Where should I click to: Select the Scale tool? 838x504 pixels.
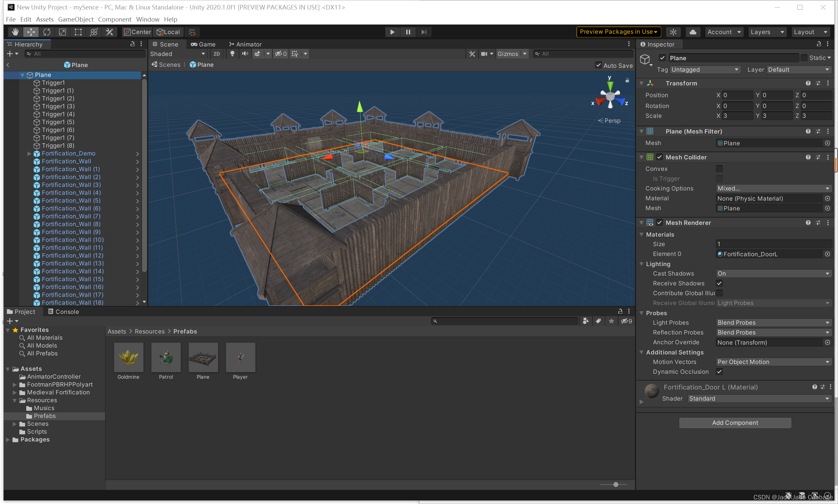[x=63, y=32]
